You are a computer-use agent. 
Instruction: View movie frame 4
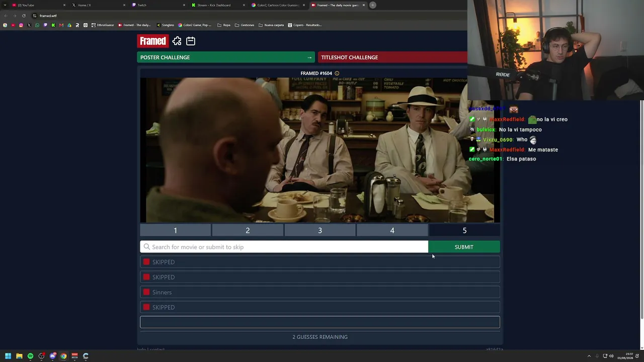(392, 230)
